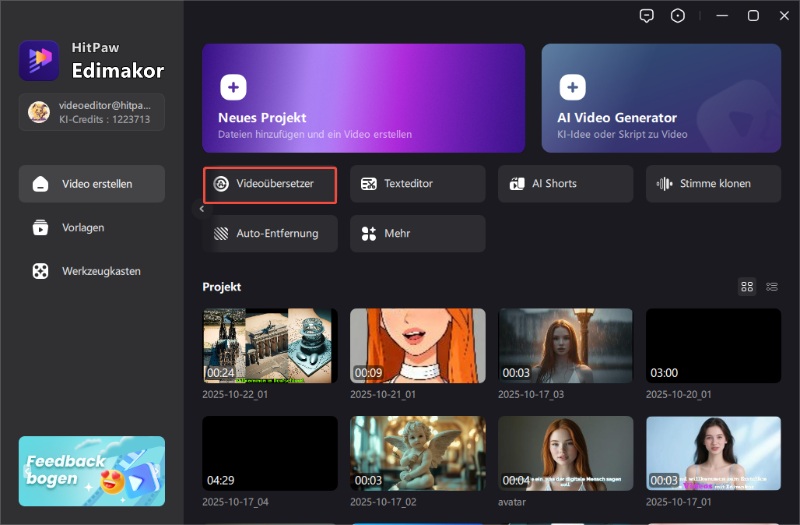Open project thumbnail 2025-10-17_01
Image resolution: width=800 pixels, height=525 pixels.
tap(713, 453)
